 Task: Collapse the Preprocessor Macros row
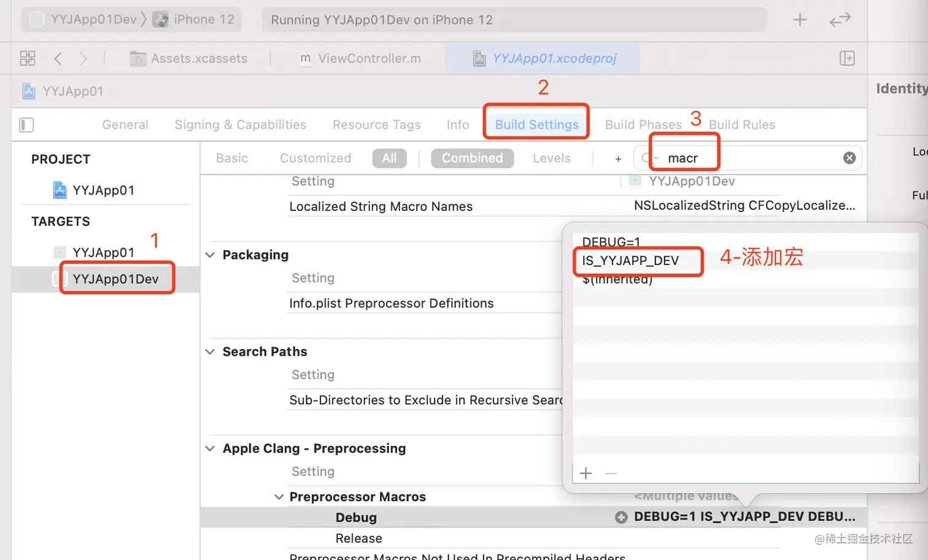tap(279, 497)
